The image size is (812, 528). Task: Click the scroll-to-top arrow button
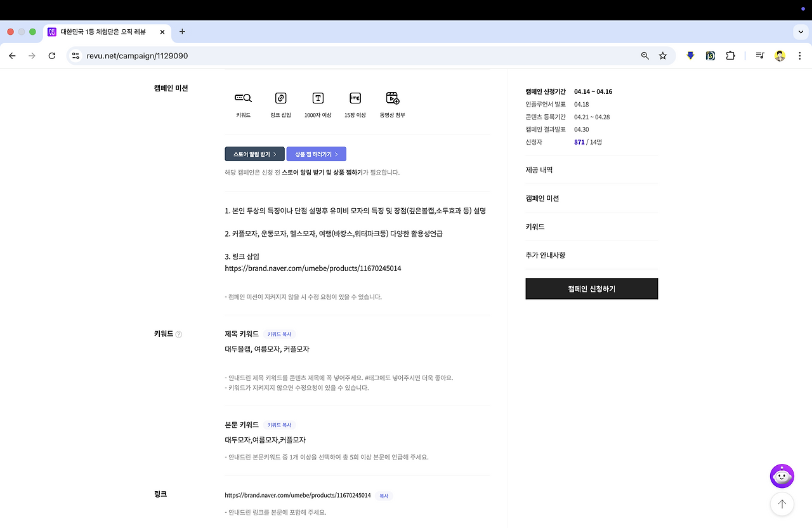(x=782, y=504)
